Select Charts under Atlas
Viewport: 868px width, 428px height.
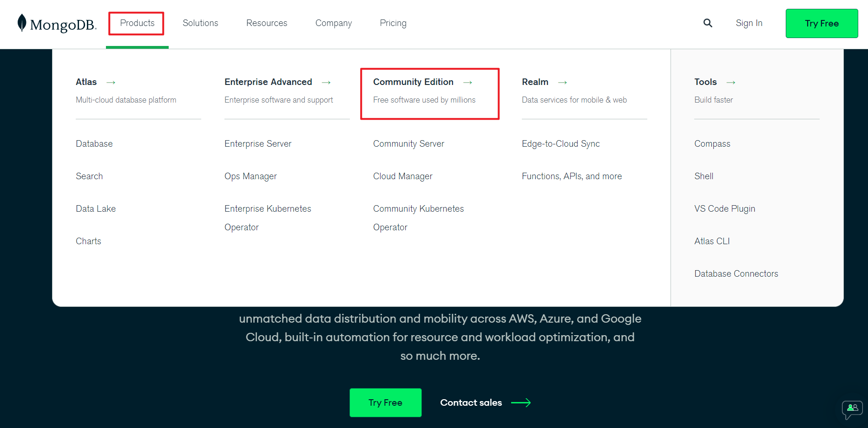click(x=88, y=241)
